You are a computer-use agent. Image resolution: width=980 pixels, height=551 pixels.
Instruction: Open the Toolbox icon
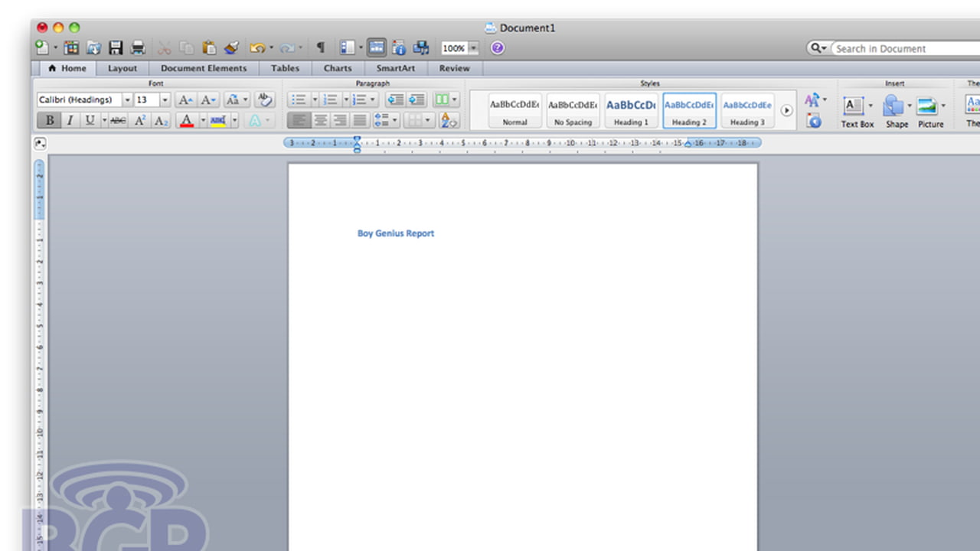coord(399,47)
